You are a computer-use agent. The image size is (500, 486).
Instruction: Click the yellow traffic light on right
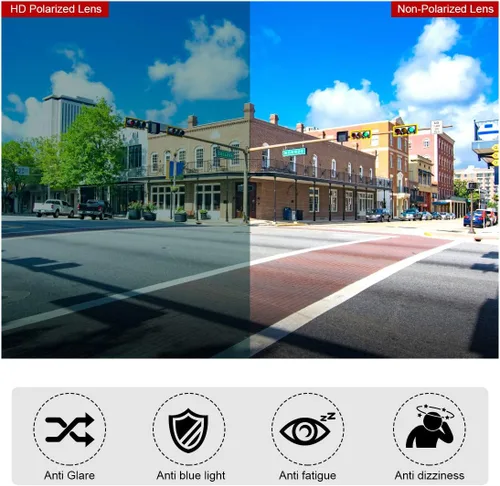(405, 130)
